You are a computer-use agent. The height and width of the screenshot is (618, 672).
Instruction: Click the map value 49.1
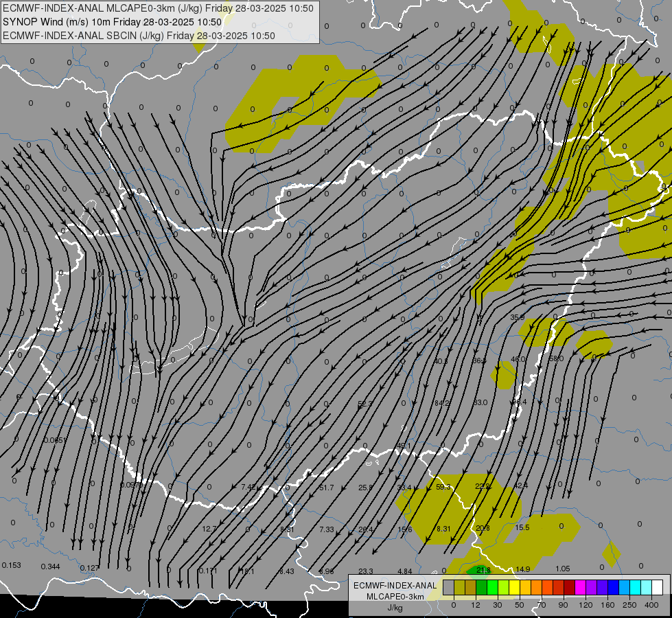[404, 446]
